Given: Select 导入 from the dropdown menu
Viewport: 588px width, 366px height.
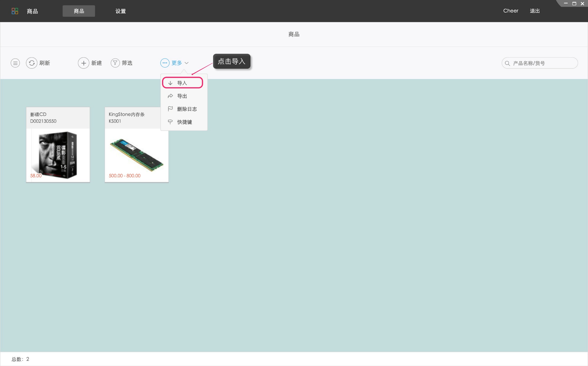Looking at the screenshot, I should 182,83.
